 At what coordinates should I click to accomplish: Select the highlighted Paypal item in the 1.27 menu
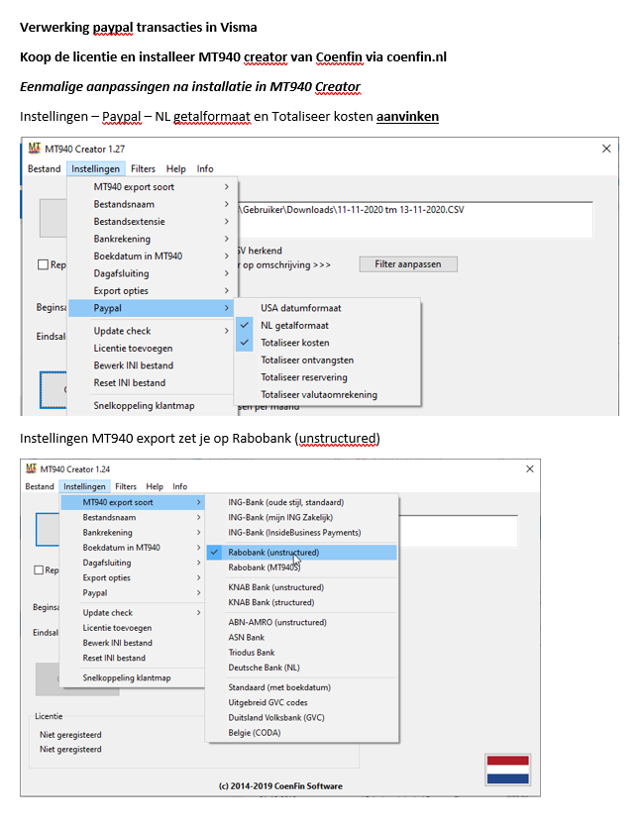pos(152,308)
